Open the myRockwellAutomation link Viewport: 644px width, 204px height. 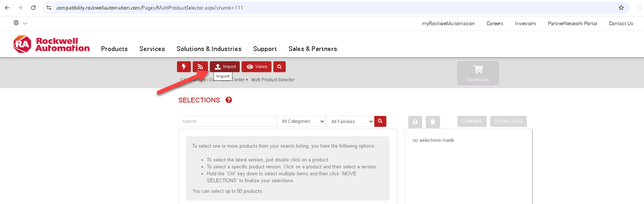click(x=448, y=23)
